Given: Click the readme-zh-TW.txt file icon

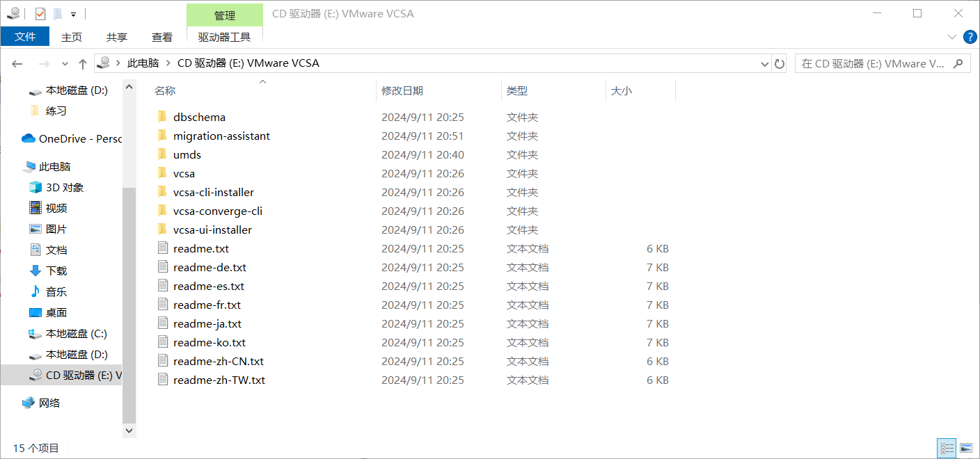Looking at the screenshot, I should (163, 380).
